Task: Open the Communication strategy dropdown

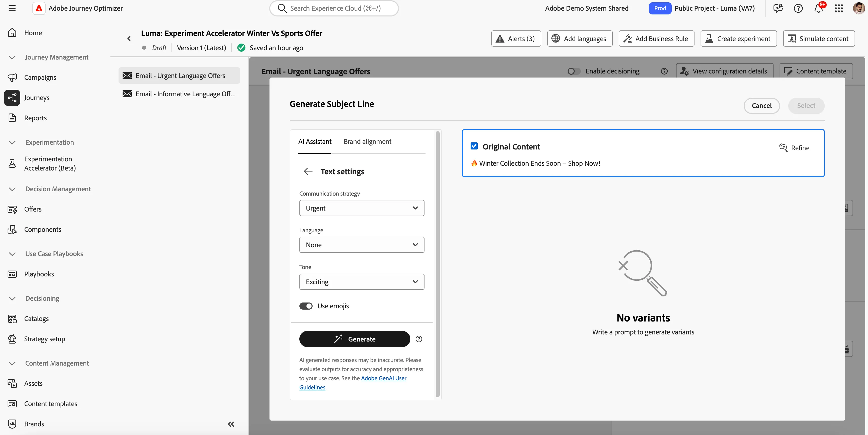Action: pos(361,208)
